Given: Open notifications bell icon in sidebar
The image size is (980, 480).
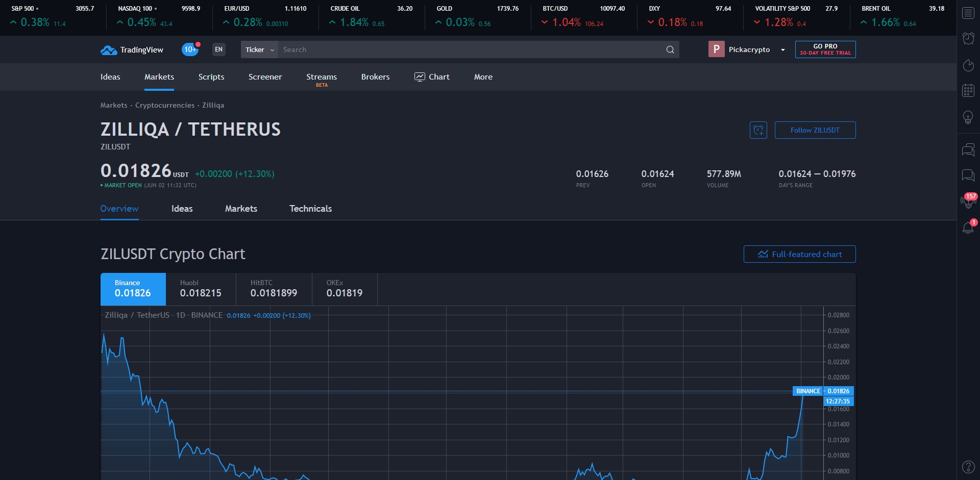Looking at the screenshot, I should tap(968, 227).
